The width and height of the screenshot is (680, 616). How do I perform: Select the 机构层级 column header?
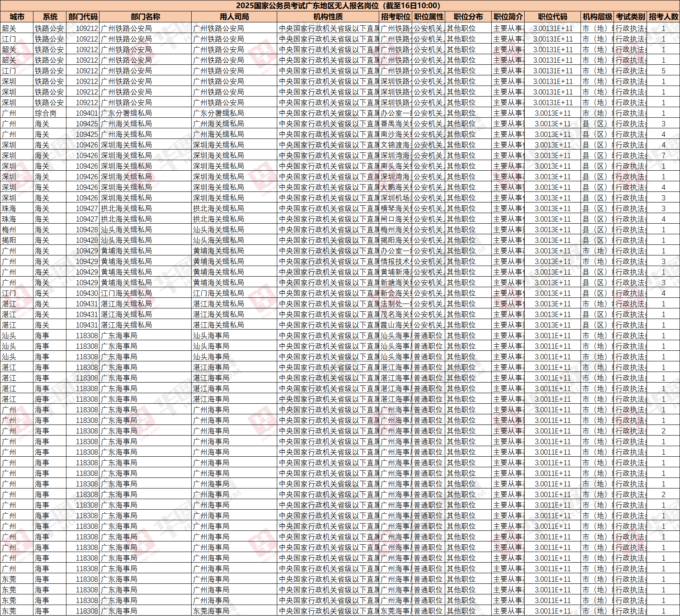tap(597, 17)
